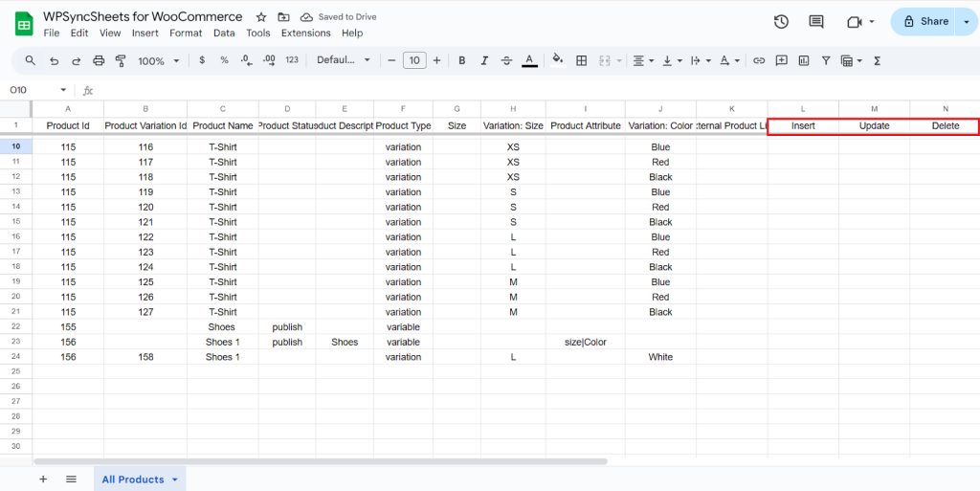Open All Products sheet tab menu arrow
The height and width of the screenshot is (491, 980).
(x=175, y=480)
